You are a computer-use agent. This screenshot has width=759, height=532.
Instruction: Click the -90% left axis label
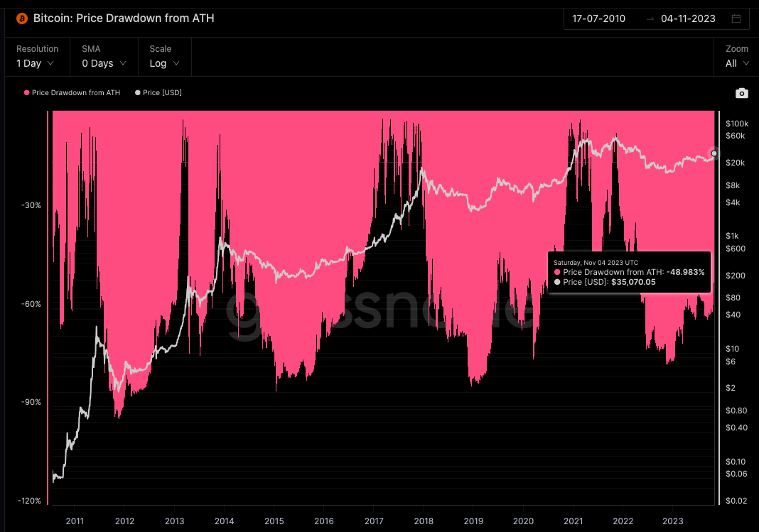coord(31,403)
